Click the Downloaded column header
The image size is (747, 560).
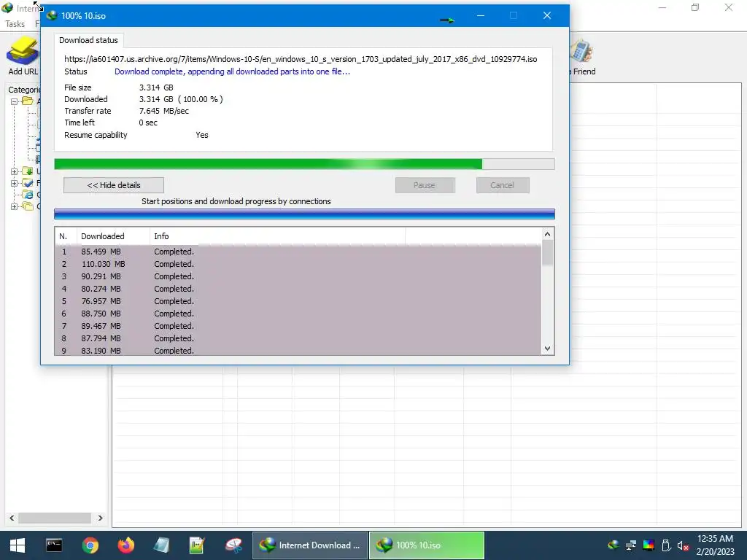pyautogui.click(x=113, y=236)
